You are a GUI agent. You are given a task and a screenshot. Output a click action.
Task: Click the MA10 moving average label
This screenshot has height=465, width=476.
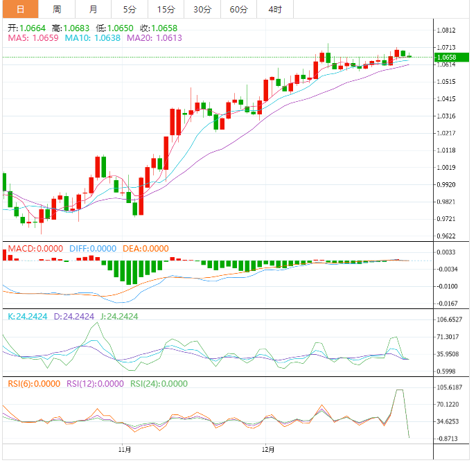(x=92, y=38)
